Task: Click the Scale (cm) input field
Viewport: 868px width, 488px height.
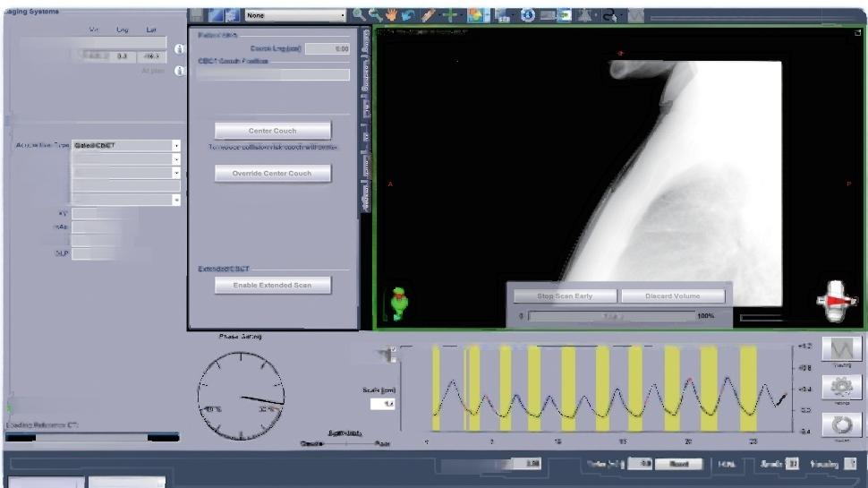Action: pos(383,404)
